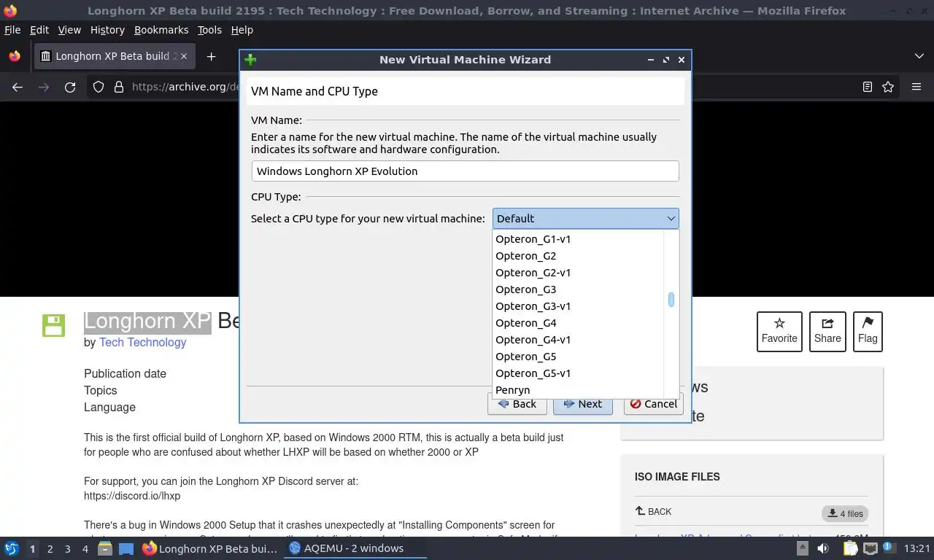The image size is (934, 560).
Task: Select Opteron_G3 from the CPU list
Action: pyautogui.click(x=579, y=289)
